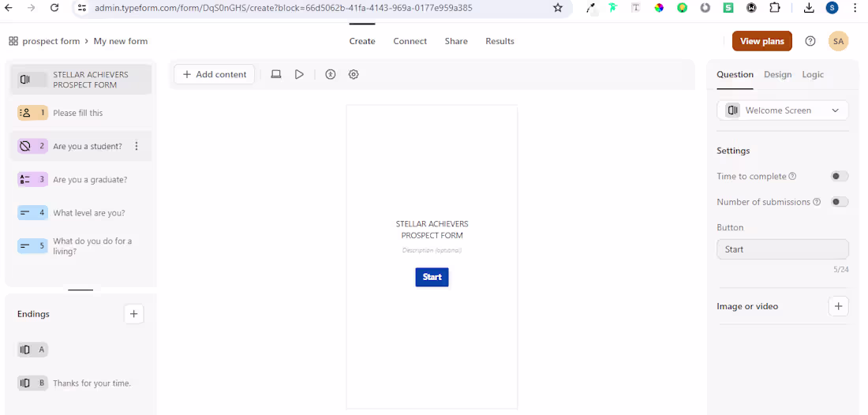The image size is (868, 415).
Task: Open the Question panel tab
Action: pos(735,75)
